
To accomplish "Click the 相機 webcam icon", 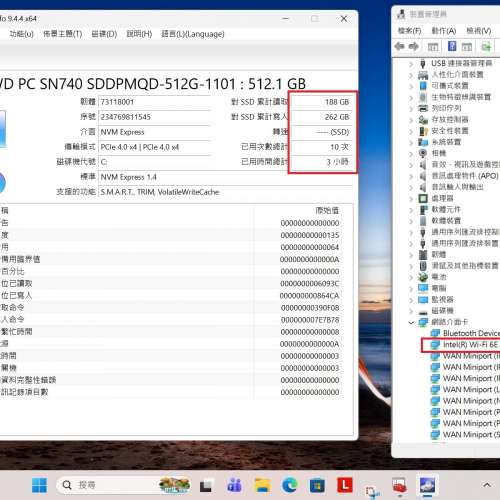I will 423,153.
